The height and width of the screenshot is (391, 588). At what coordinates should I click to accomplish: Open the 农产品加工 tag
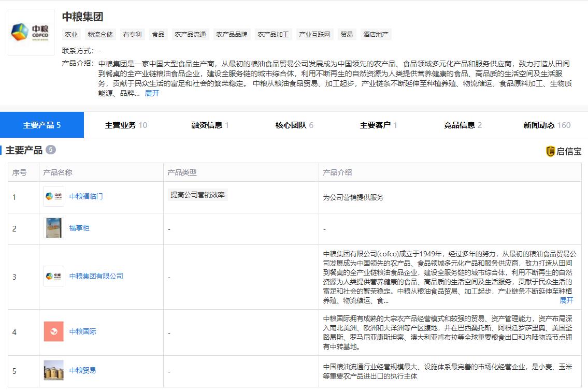click(274, 35)
